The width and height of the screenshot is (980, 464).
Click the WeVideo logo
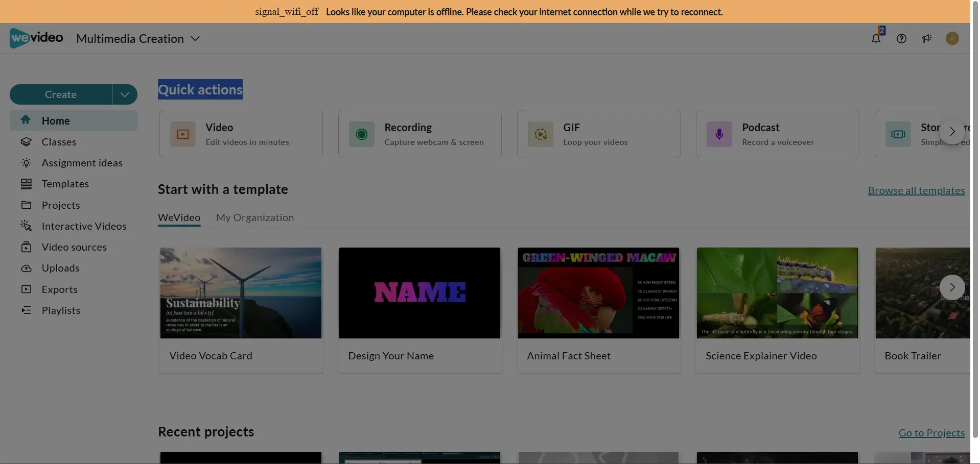click(x=36, y=38)
